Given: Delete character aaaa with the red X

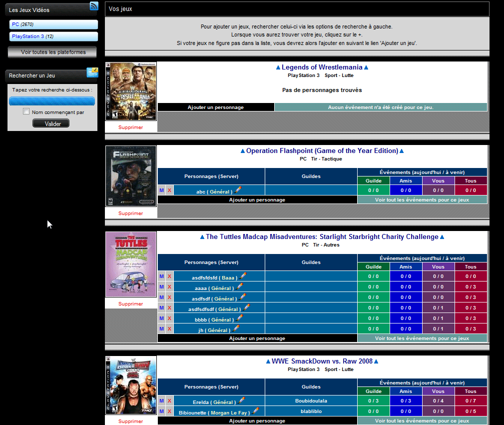Looking at the screenshot, I should click(169, 286).
